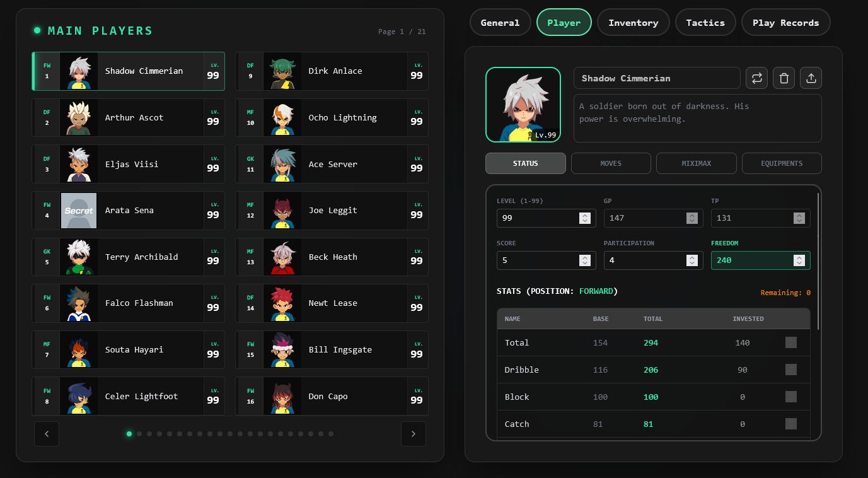Toggle the checkbox on the Dribble stat row
868x478 pixels.
click(x=791, y=370)
